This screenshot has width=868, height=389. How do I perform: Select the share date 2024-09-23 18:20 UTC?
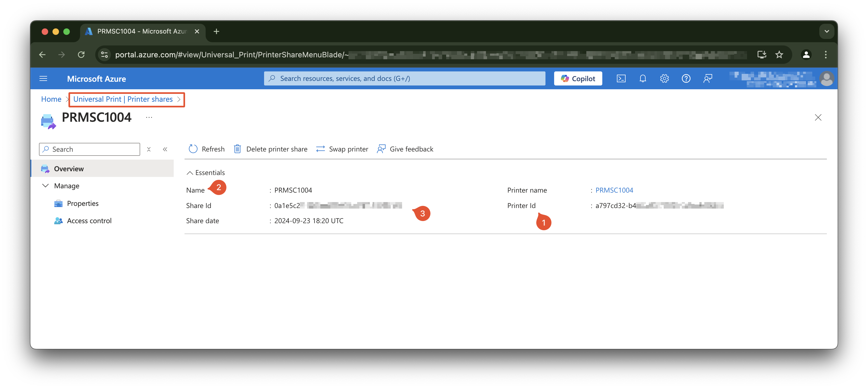click(309, 220)
